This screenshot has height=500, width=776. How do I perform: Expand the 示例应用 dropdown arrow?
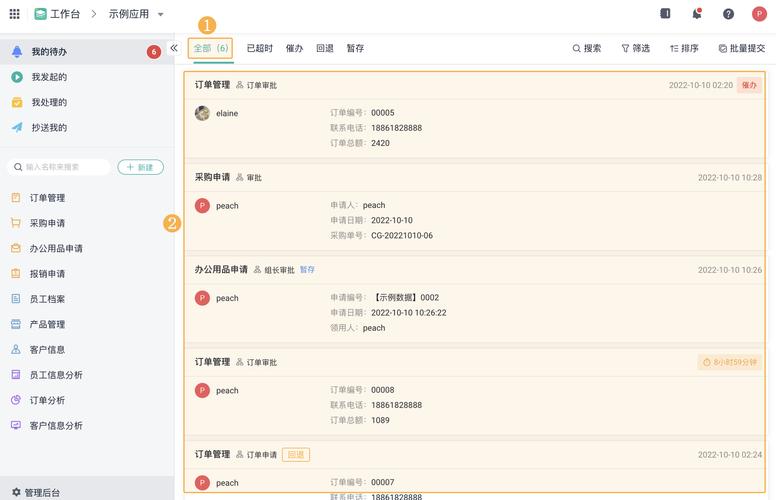[161, 14]
